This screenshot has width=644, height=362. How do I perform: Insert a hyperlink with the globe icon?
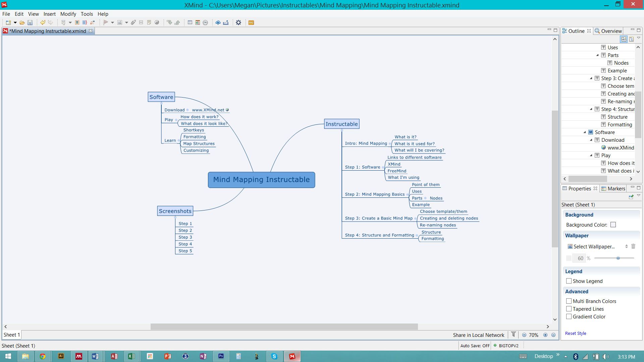157,22
